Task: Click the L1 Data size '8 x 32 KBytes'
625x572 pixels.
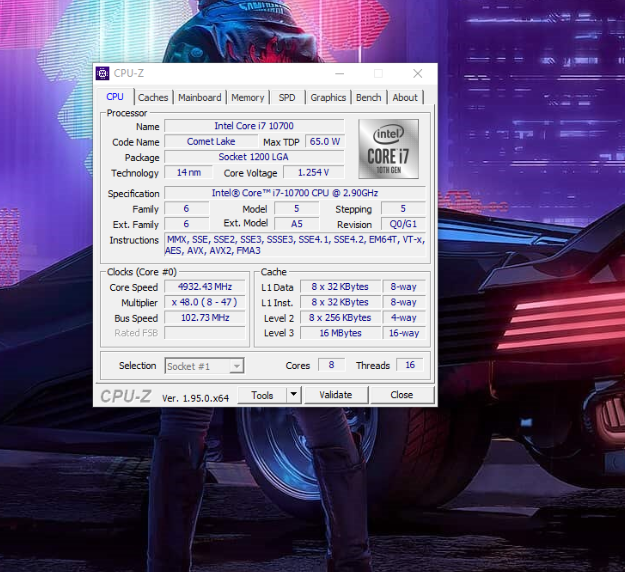Action: coord(340,287)
